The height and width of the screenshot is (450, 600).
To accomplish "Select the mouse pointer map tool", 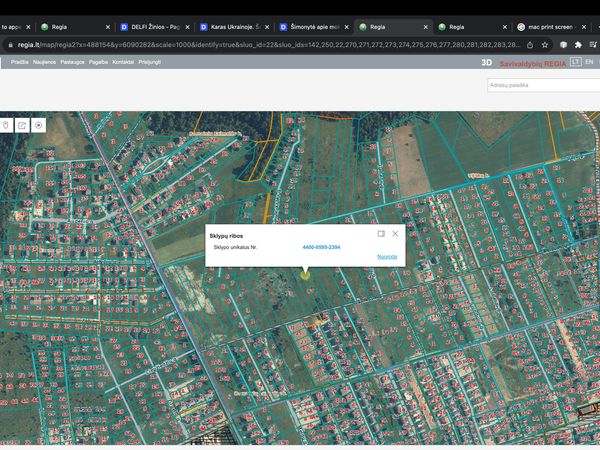I will click(6, 125).
